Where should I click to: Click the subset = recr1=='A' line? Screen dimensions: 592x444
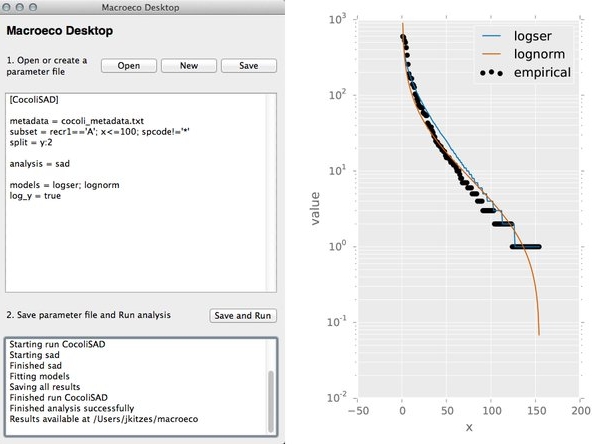tap(100, 132)
